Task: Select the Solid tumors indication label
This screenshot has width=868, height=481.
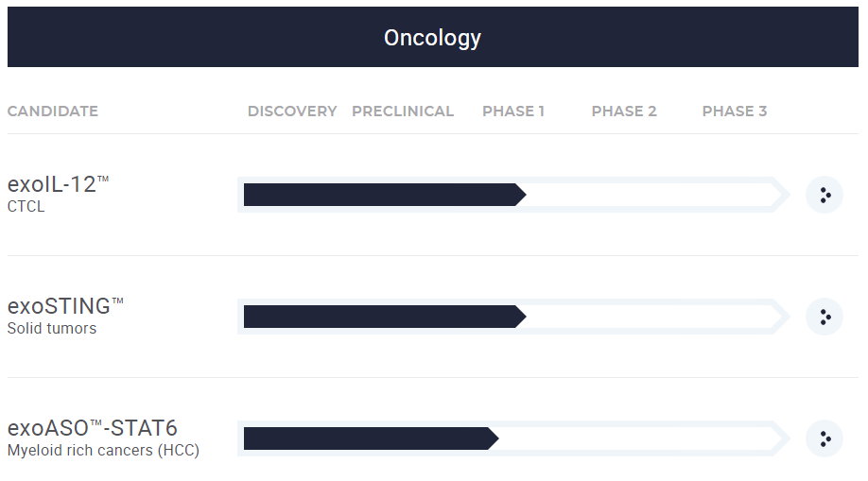Action: pos(52,329)
